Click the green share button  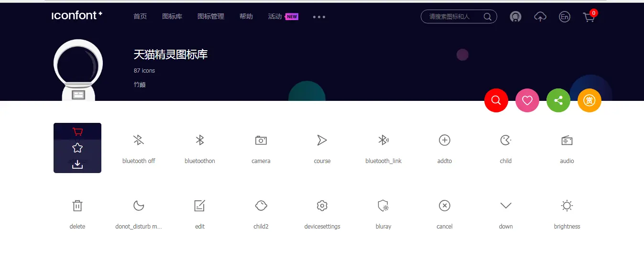(558, 100)
